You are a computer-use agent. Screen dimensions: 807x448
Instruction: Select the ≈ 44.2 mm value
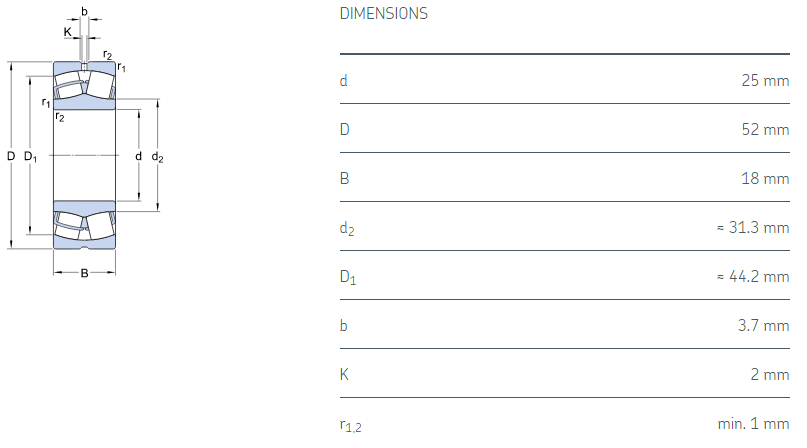pos(753,277)
